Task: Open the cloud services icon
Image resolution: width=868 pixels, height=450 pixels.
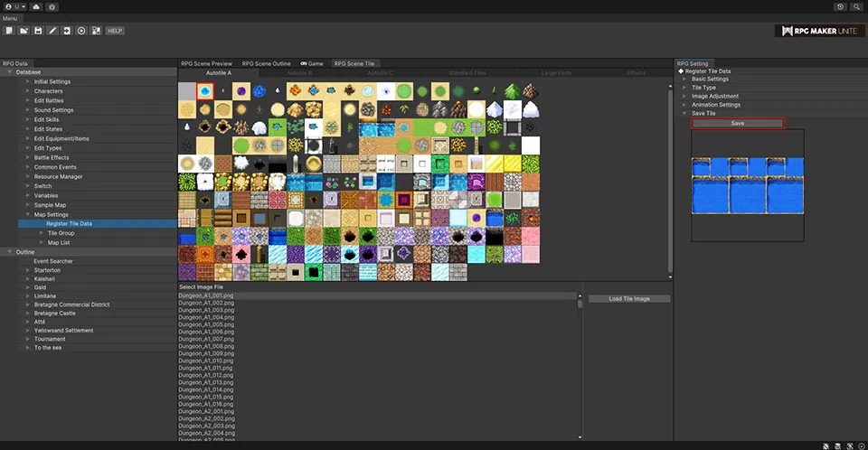Action: tap(35, 6)
